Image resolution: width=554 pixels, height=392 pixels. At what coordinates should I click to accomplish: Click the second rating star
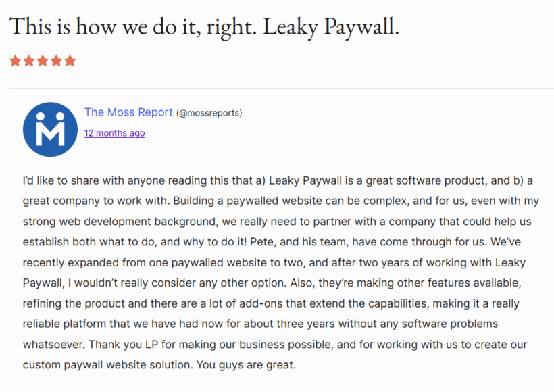(x=29, y=61)
